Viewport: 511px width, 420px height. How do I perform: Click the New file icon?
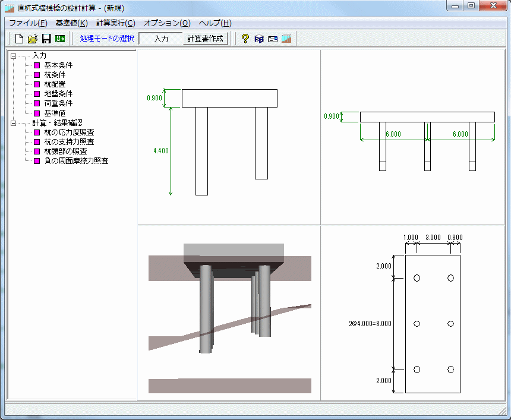coord(19,39)
